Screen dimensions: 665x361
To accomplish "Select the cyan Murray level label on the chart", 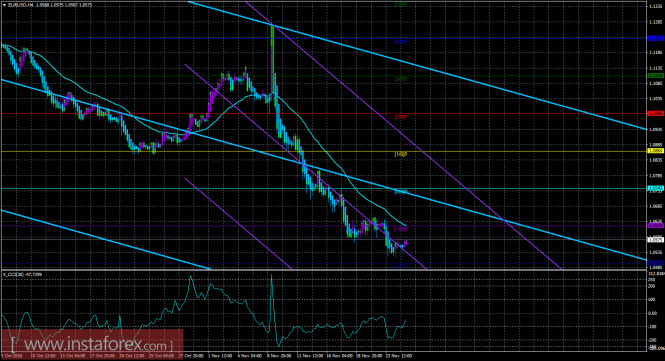I will [401, 192].
